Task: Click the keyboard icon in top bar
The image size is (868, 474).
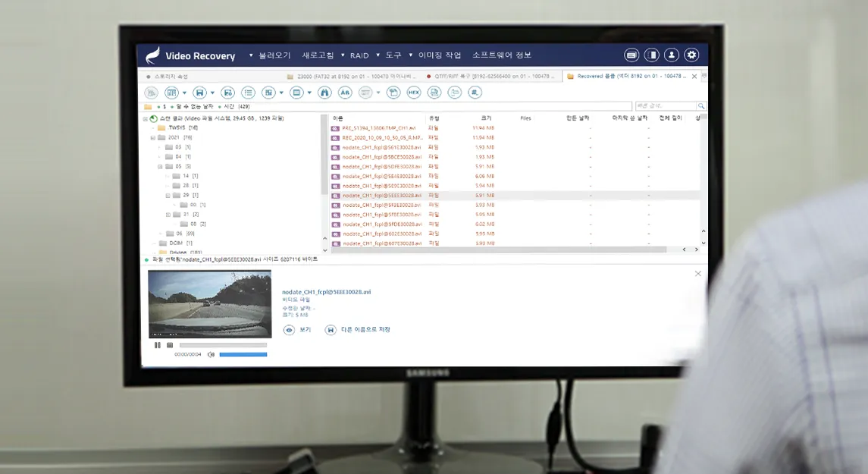Action: tap(631, 55)
